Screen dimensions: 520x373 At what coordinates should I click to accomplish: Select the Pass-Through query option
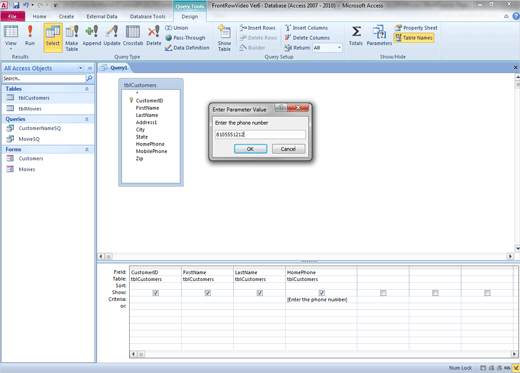[x=185, y=38]
